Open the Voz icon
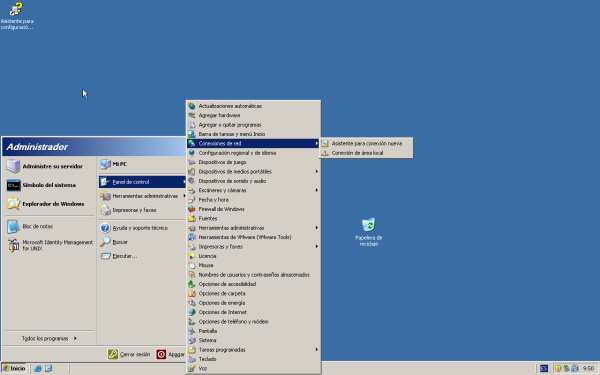Viewport: 600px width, 375px height. 192,368
